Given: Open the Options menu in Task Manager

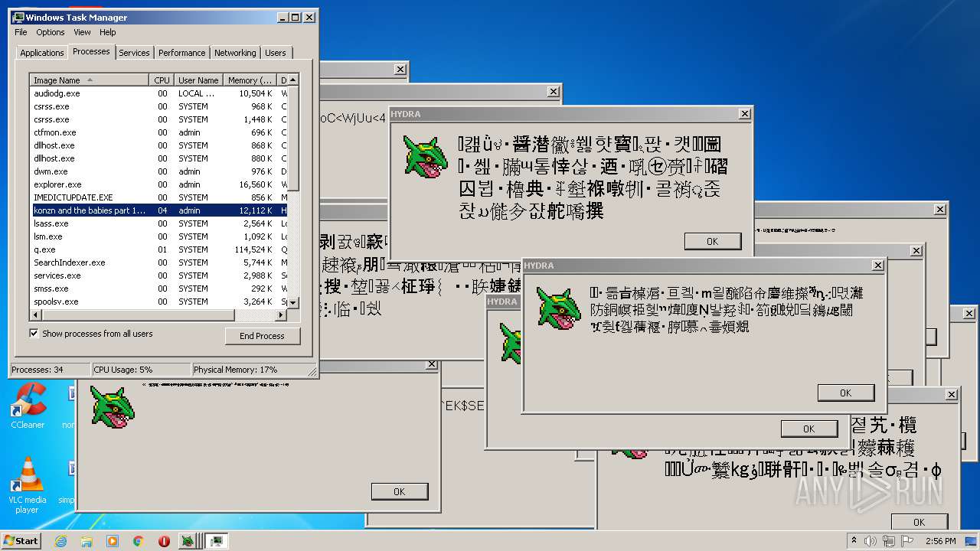Looking at the screenshot, I should point(51,32).
